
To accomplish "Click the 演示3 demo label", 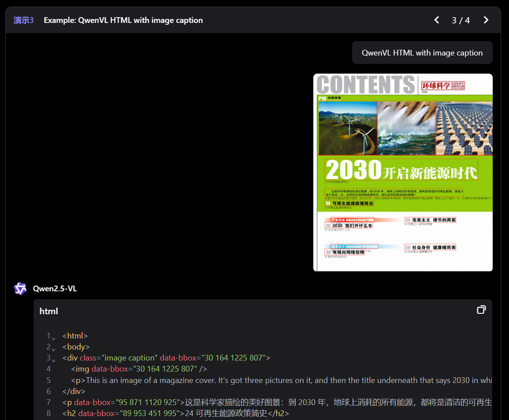I will [24, 20].
